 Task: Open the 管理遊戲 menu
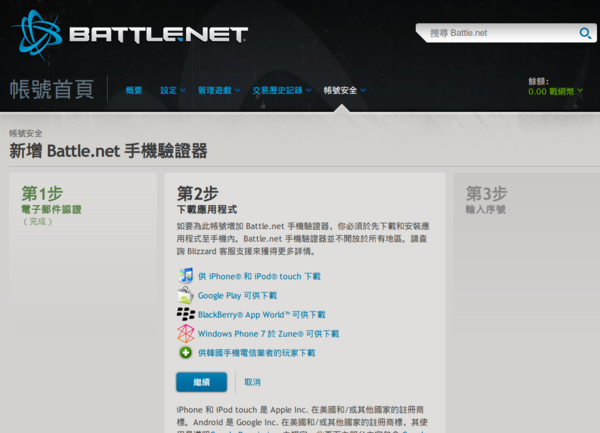(214, 91)
